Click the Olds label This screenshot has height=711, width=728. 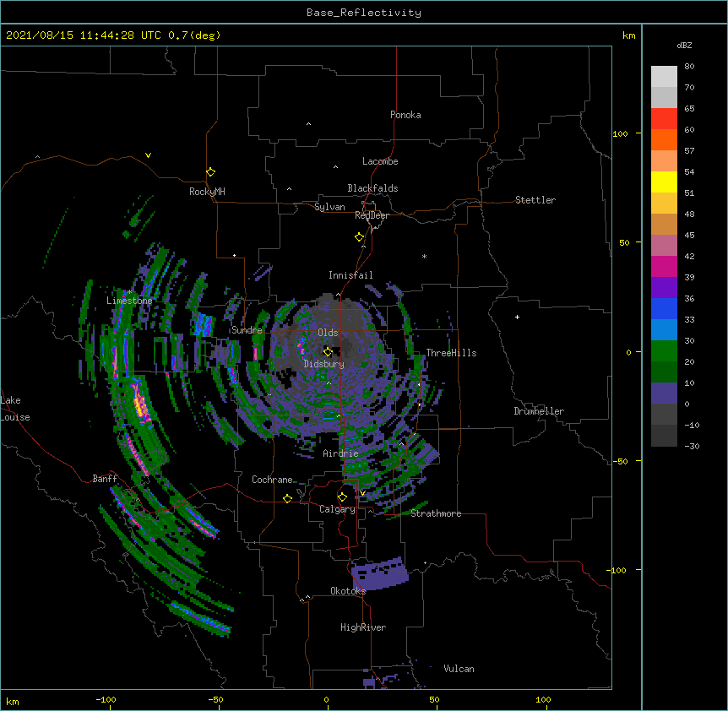coord(328,333)
